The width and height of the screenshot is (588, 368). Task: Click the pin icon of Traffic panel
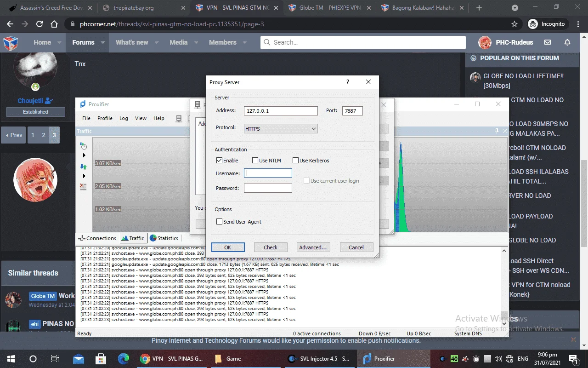point(497,131)
